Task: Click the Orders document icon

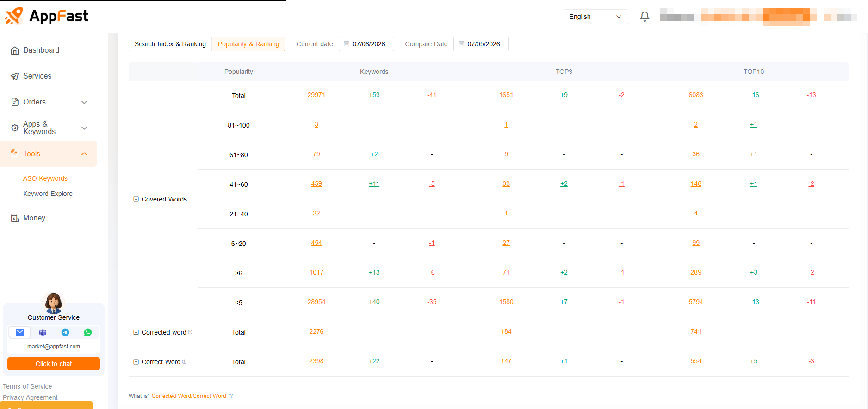Action: tap(15, 102)
